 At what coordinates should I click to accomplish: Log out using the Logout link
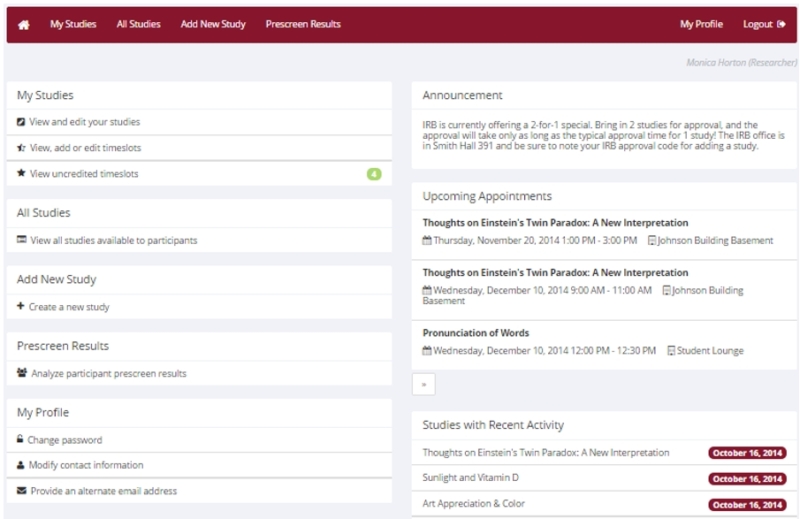coord(764,24)
